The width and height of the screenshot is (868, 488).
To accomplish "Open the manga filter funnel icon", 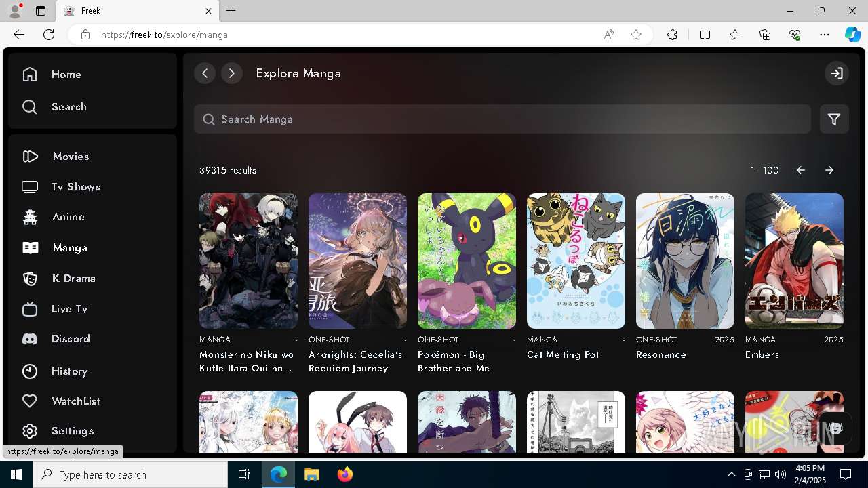I will click(834, 119).
